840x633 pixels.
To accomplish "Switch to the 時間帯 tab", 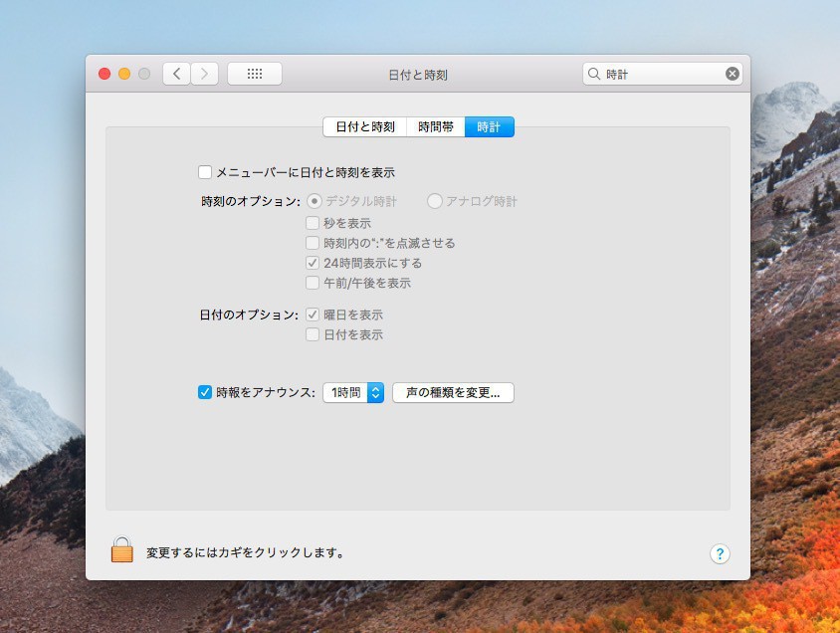I will [x=436, y=127].
